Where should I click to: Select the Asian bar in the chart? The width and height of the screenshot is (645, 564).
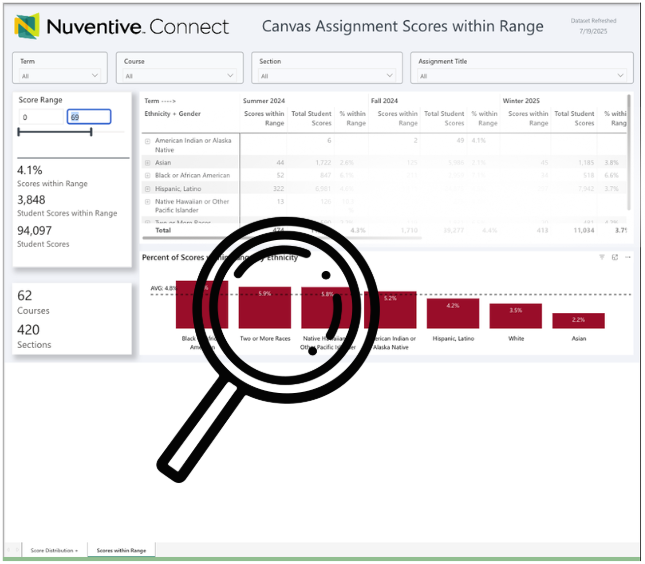(x=580, y=320)
